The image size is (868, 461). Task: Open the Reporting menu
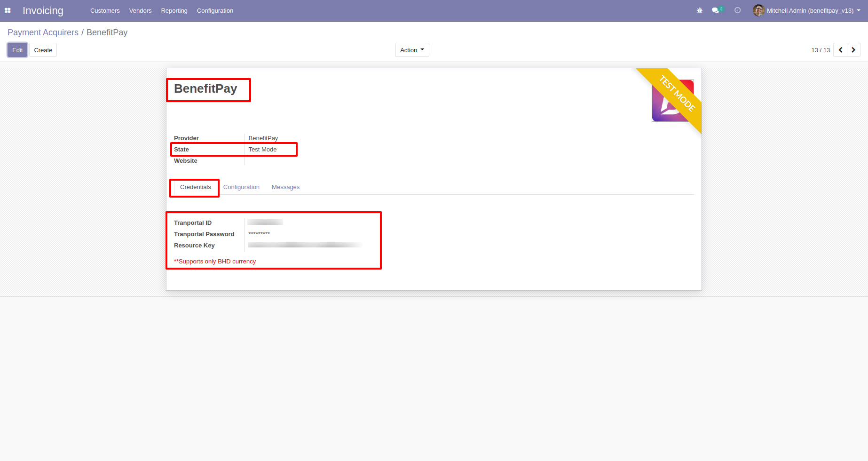coord(174,10)
